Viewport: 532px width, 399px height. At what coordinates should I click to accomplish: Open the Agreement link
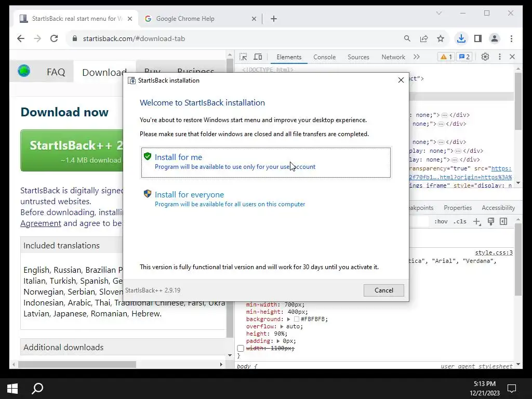[x=41, y=223]
